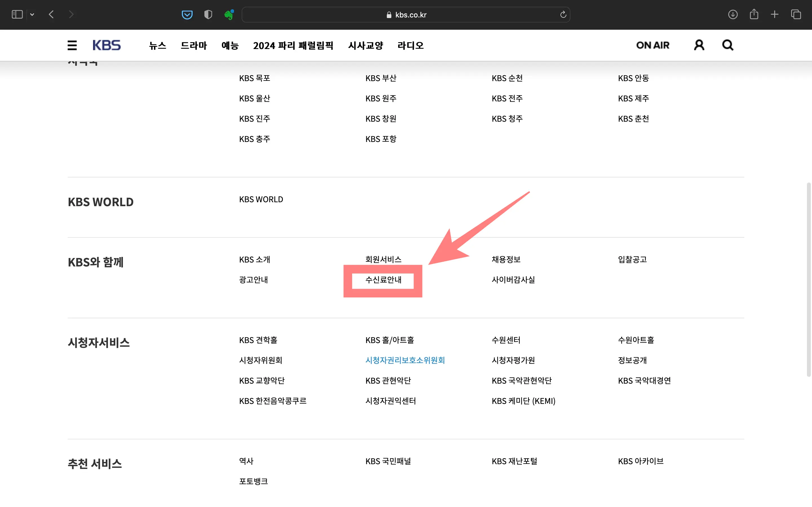Image resolution: width=812 pixels, height=507 pixels.
Task: Open the user account icon
Action: pos(698,45)
